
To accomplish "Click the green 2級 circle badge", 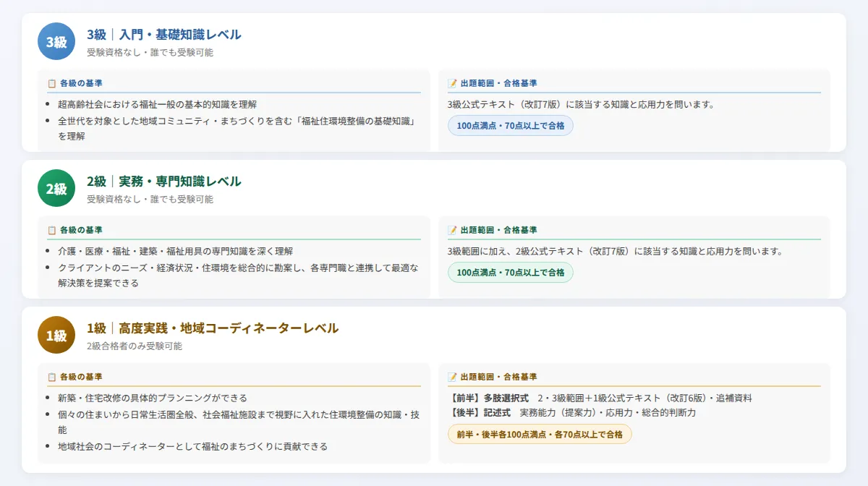I will [56, 188].
